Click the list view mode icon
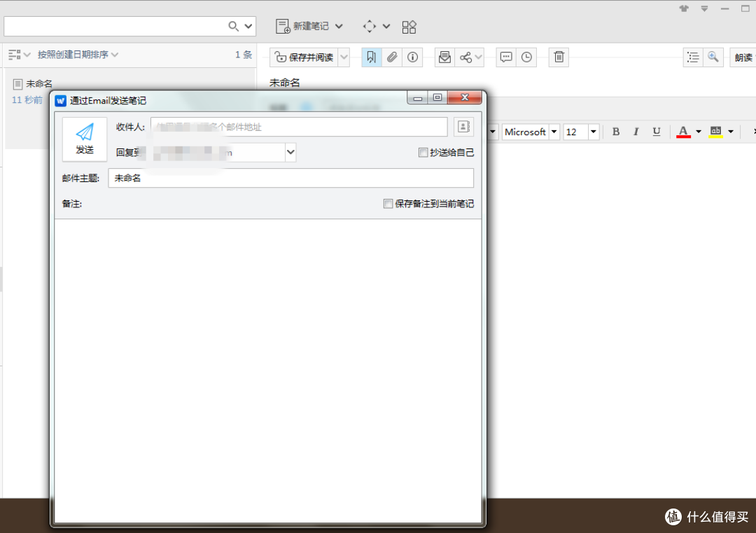756x533 pixels. [15, 55]
